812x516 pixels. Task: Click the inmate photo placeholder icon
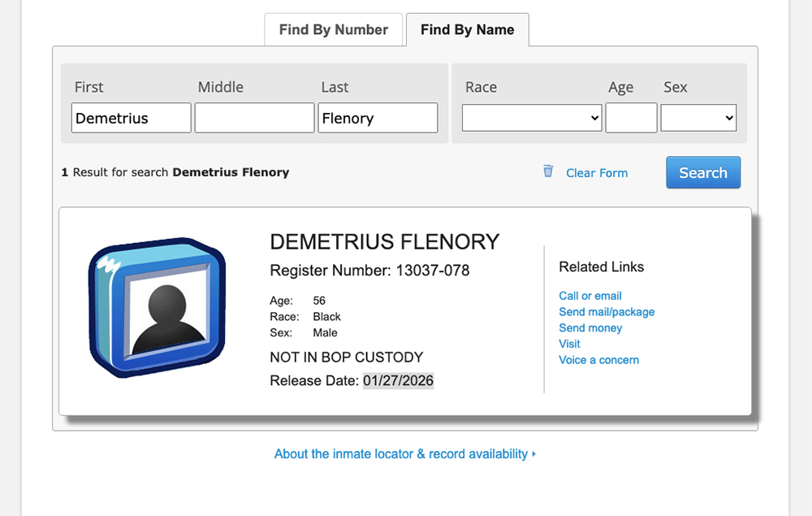(157, 306)
